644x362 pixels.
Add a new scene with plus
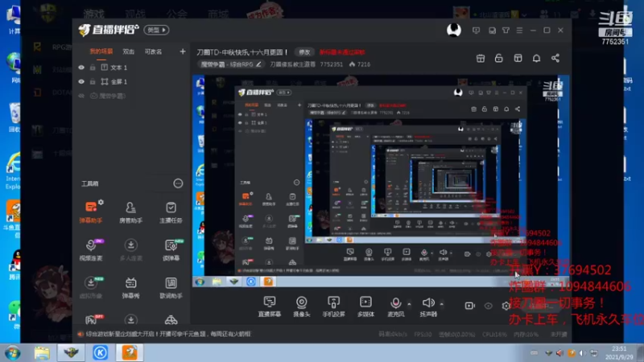coord(183,51)
